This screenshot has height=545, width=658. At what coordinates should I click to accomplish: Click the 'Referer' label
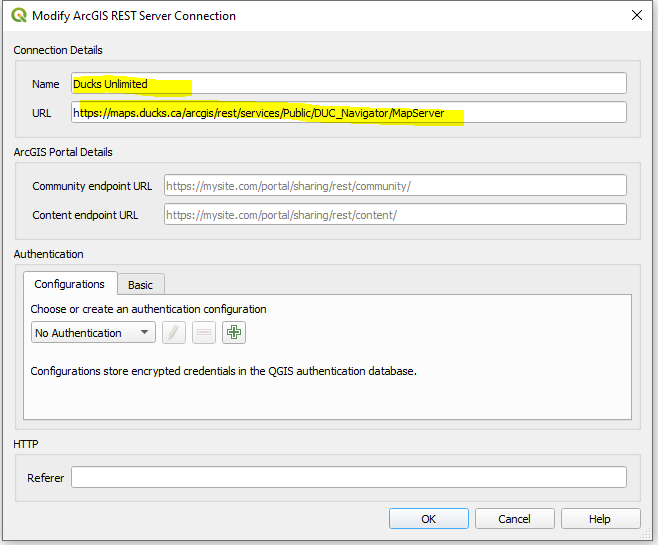45,478
